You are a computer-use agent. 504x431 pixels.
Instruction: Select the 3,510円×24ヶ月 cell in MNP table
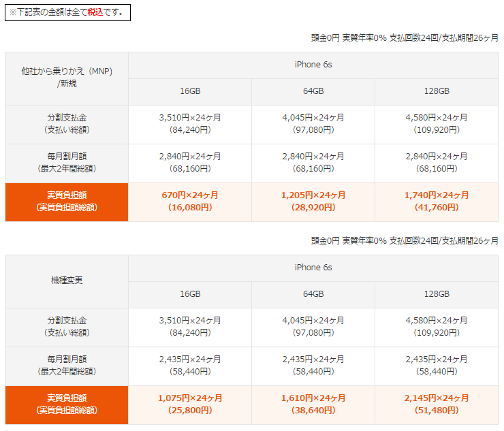[x=190, y=125]
